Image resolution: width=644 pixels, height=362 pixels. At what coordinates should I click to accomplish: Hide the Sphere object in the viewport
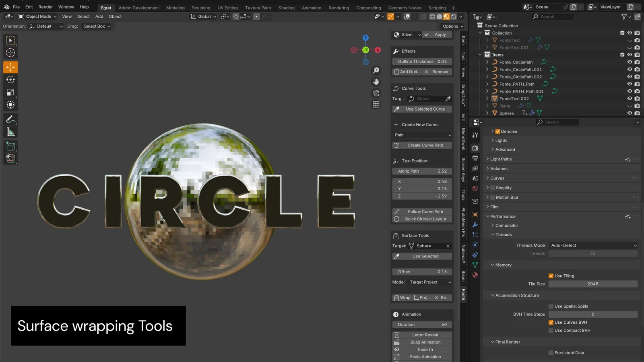point(630,113)
